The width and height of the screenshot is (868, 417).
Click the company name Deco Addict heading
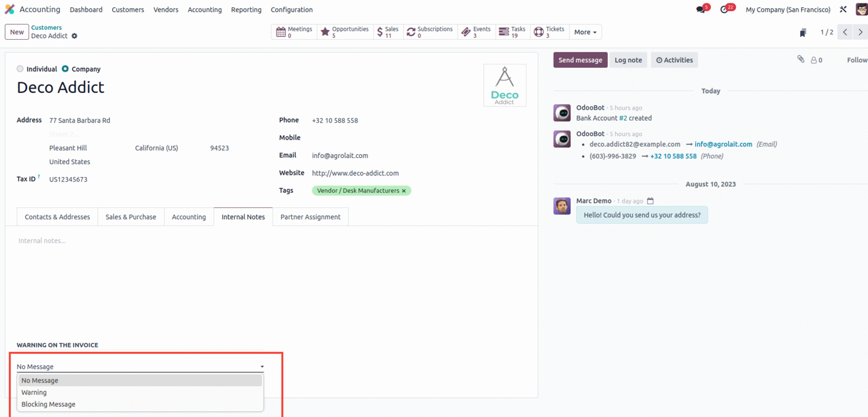(x=61, y=87)
